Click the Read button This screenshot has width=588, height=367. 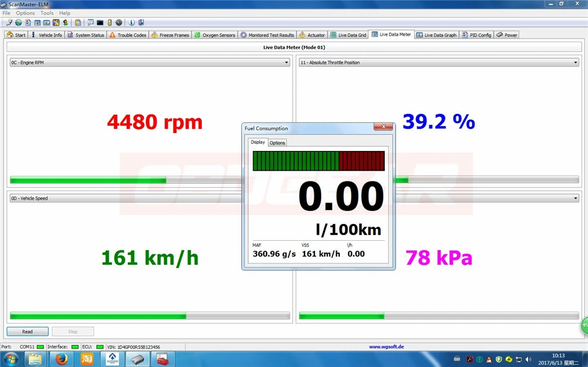coord(27,331)
